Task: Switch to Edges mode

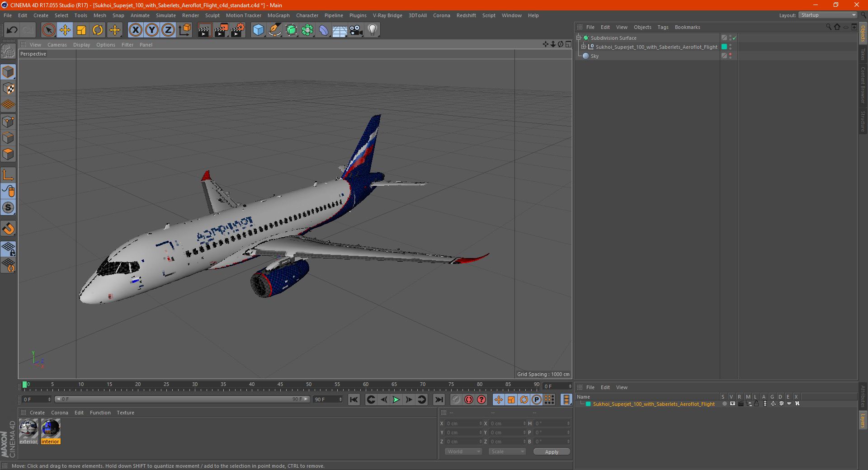Action: tap(8, 138)
